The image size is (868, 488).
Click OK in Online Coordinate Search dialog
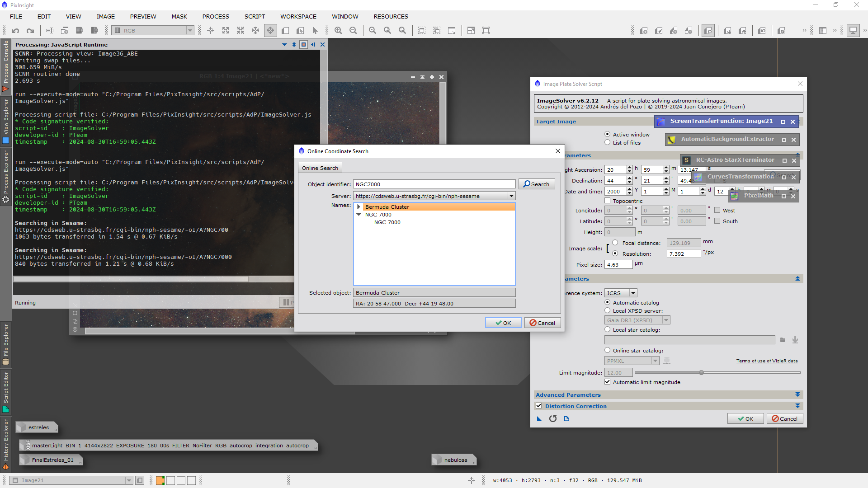(x=503, y=323)
